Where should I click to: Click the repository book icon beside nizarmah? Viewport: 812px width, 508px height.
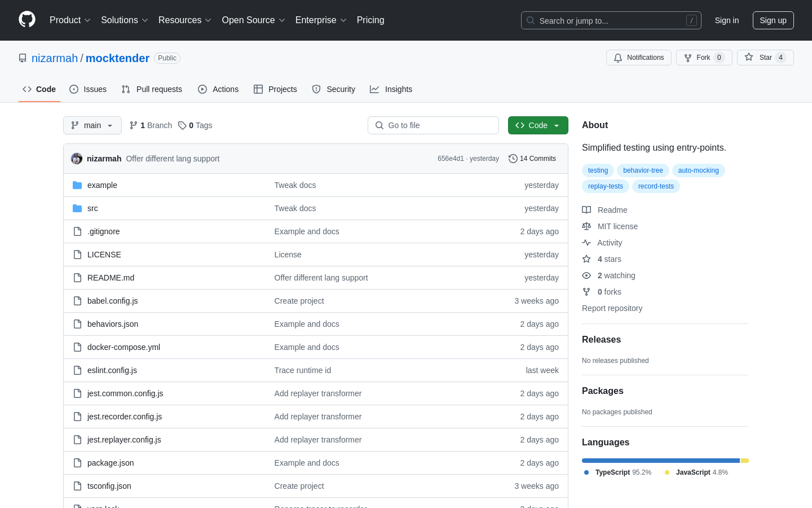click(23, 58)
